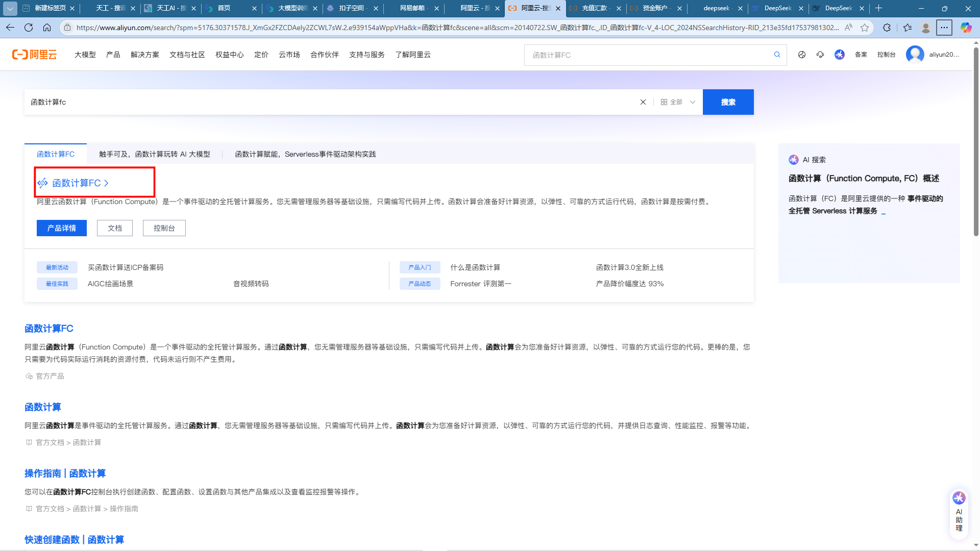Click the Aliyun logo in the header
The image size is (980, 551).
pos(35,55)
